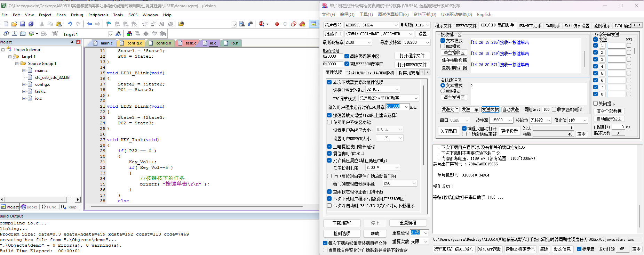Click the hardware options vertical scrollbar
The height and width of the screenshot is (255, 644).
(x=423, y=125)
